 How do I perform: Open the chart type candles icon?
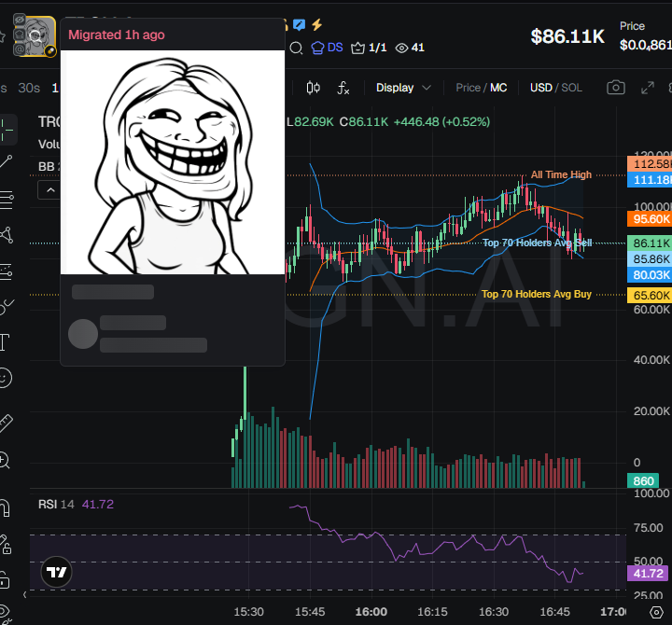[x=314, y=88]
